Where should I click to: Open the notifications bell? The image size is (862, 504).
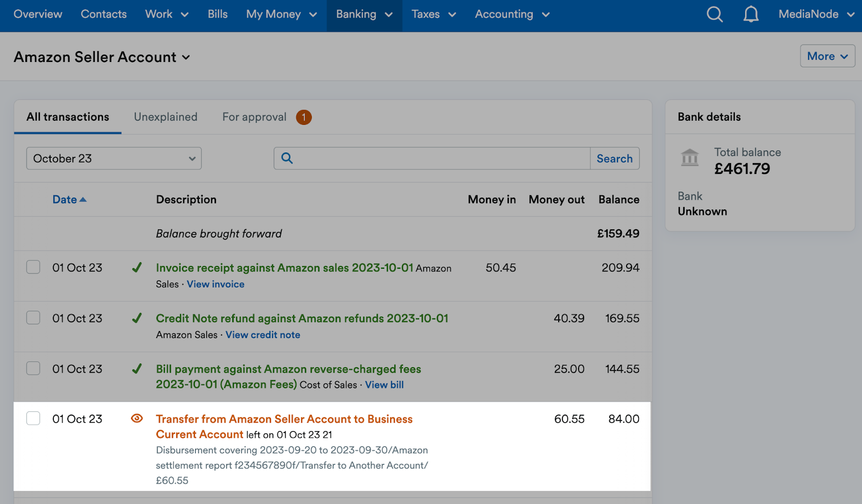751,15
